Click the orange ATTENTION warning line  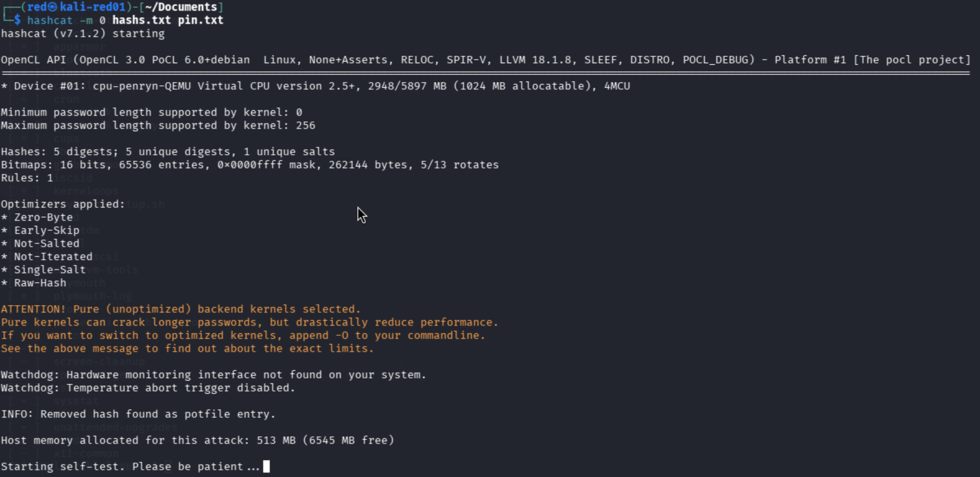(x=181, y=309)
